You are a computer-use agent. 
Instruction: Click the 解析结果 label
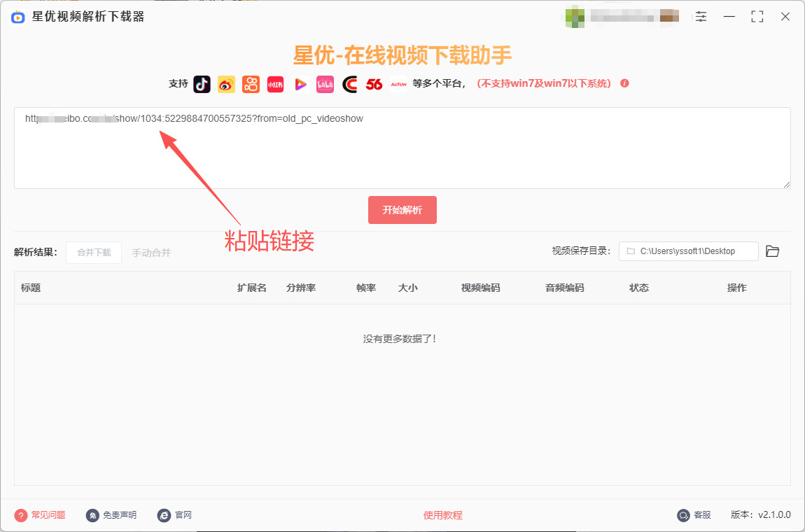pyautogui.click(x=36, y=252)
